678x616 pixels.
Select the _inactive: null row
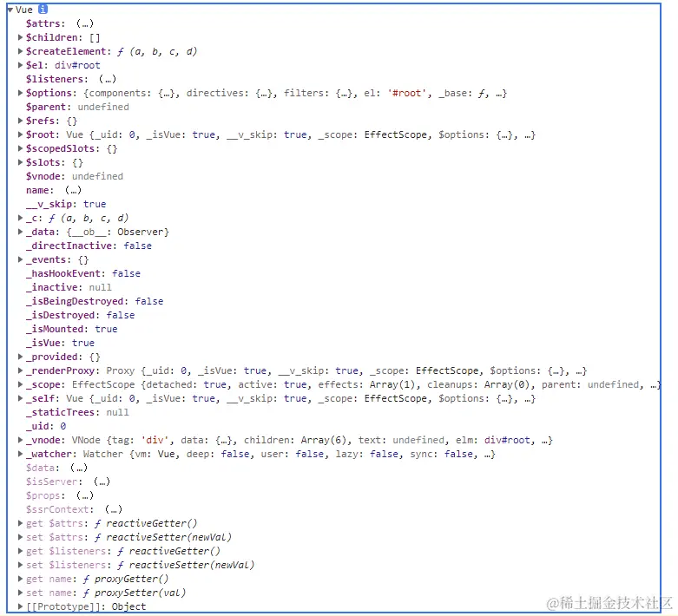click(69, 287)
